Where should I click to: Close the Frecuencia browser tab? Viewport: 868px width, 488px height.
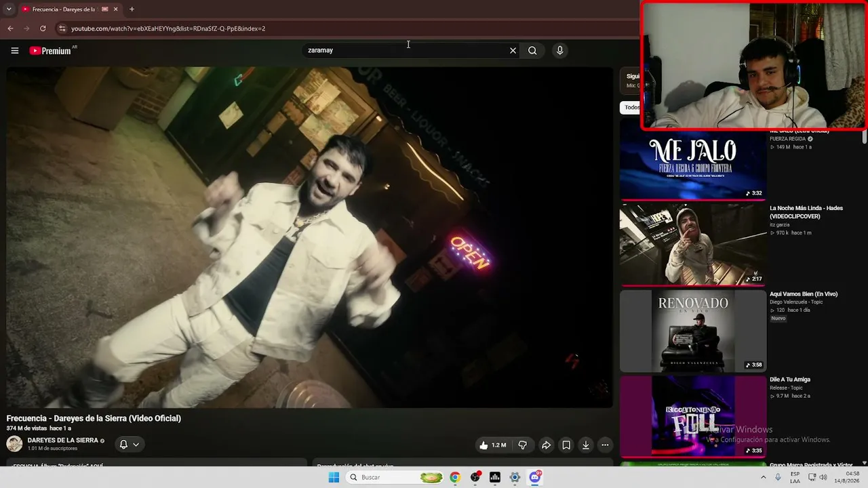[115, 9]
